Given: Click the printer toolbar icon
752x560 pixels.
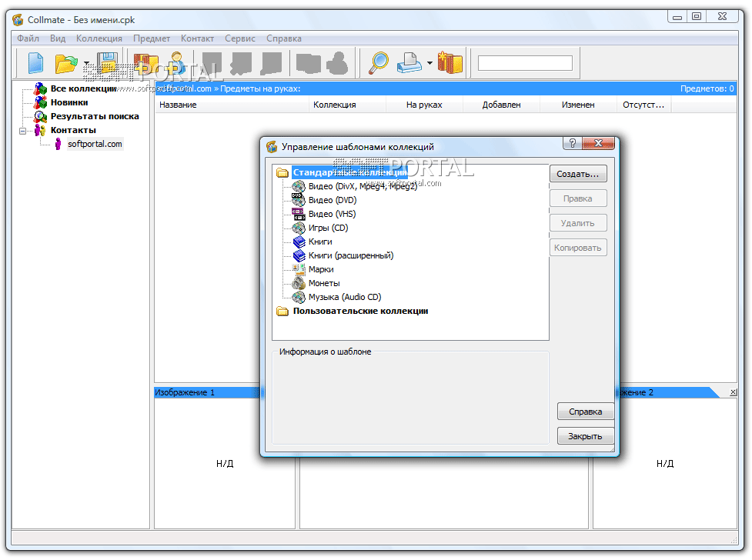Looking at the screenshot, I should 409,63.
